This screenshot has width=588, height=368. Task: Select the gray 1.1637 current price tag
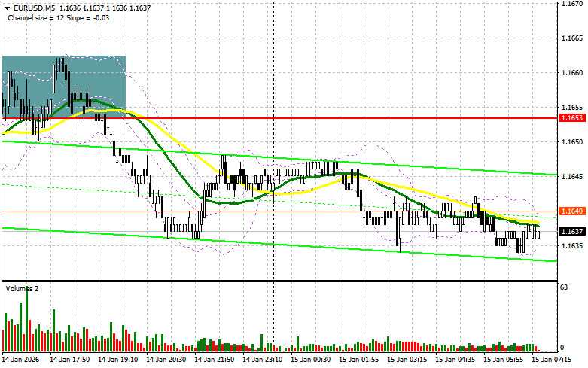(x=571, y=232)
